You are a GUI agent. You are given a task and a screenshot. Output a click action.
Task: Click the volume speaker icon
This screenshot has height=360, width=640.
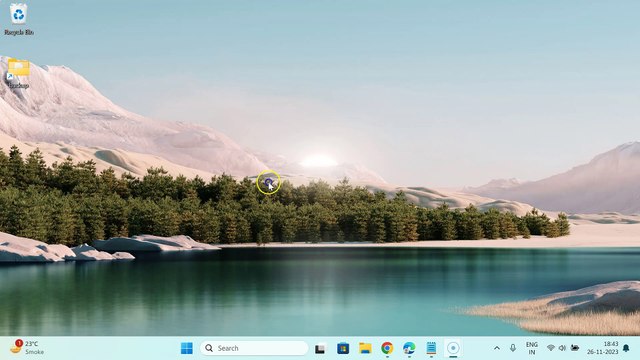point(562,348)
